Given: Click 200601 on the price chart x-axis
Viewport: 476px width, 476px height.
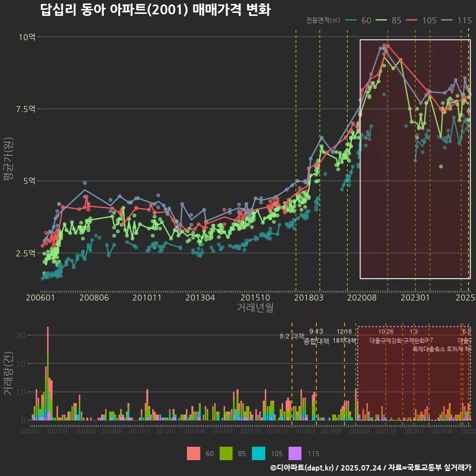Looking at the screenshot, I should click(x=40, y=297).
